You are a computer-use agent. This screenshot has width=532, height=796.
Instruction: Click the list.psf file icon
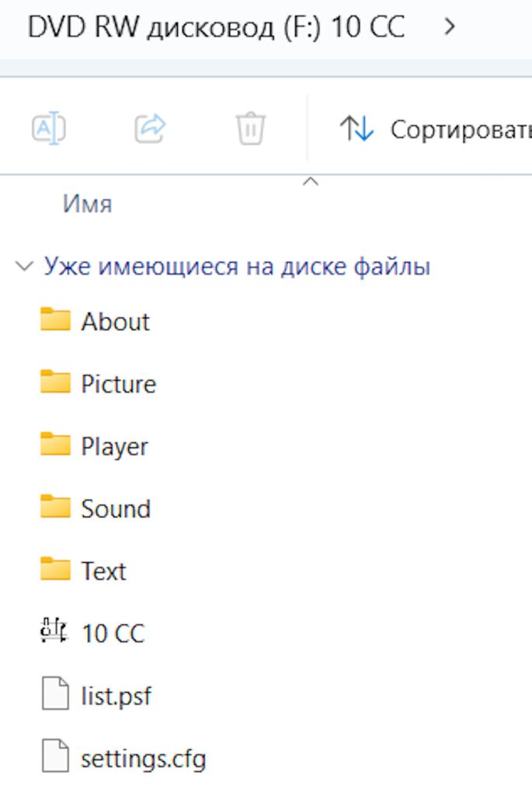click(x=55, y=693)
